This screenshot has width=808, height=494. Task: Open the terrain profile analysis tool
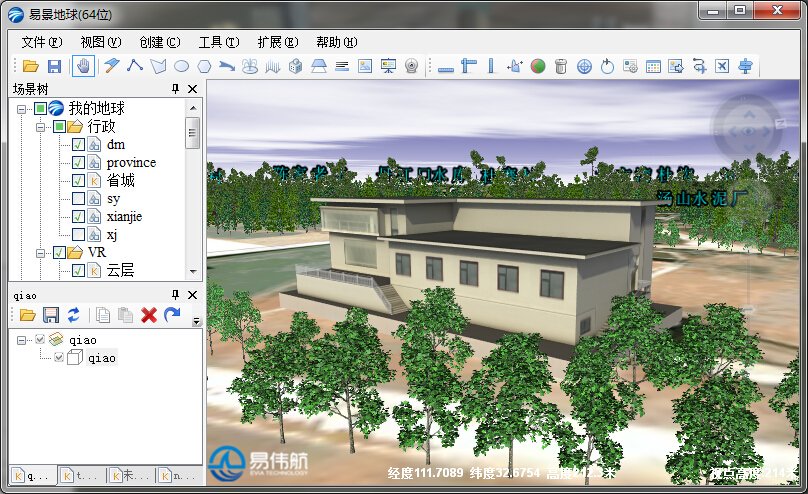[x=514, y=66]
